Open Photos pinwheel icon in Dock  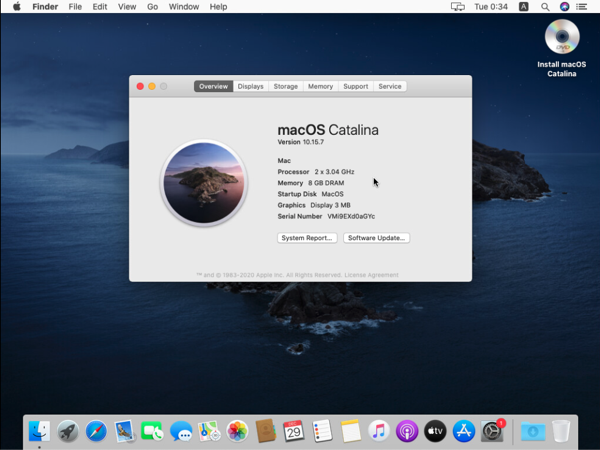[x=237, y=431]
